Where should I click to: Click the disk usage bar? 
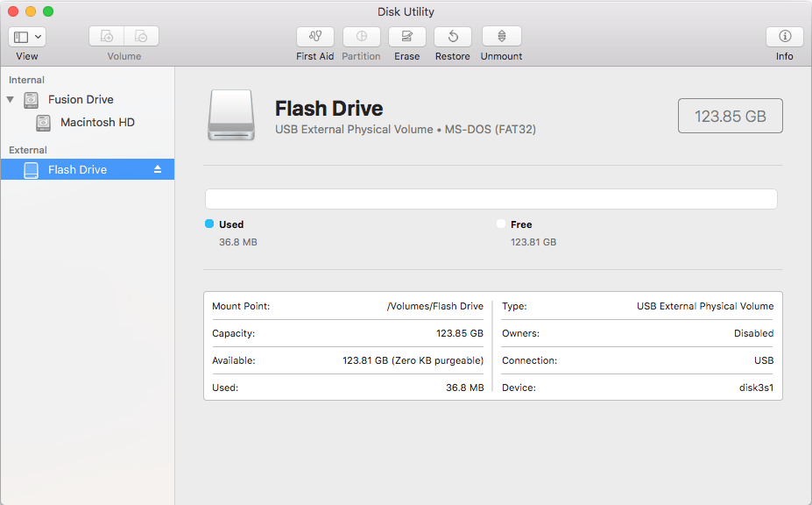tap(491, 199)
